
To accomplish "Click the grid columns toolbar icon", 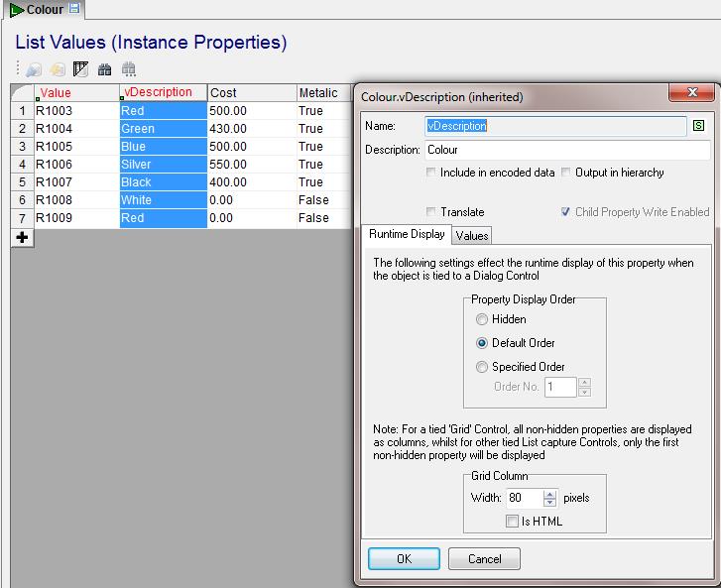I will tap(81, 69).
